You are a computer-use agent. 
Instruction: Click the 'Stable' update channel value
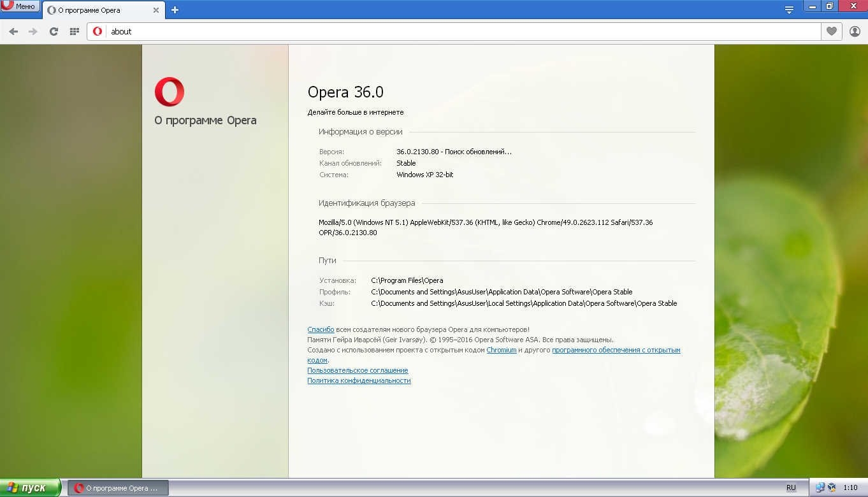click(406, 163)
